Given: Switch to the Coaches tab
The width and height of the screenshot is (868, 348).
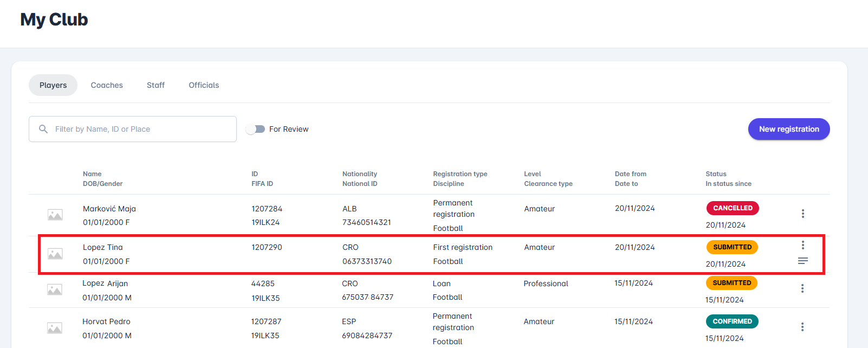Looking at the screenshot, I should pos(107,85).
